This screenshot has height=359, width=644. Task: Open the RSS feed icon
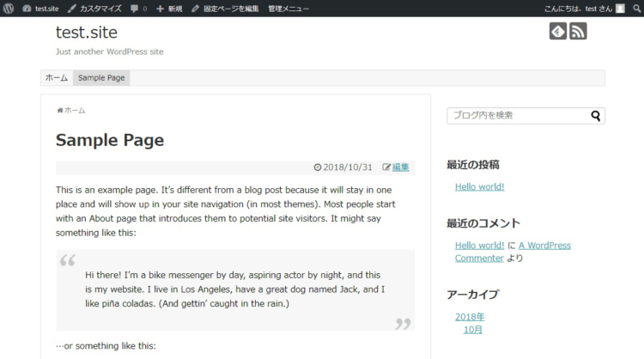(578, 32)
